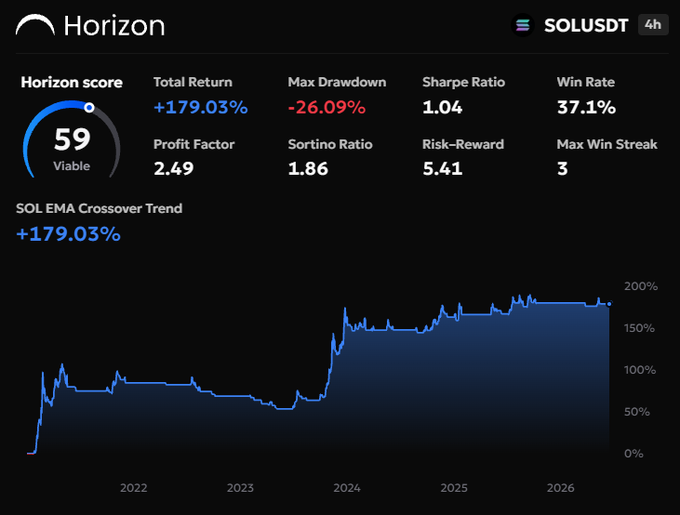This screenshot has height=515, width=680.
Task: Click the Risk-Reward value 5.41
Action: coord(442,169)
